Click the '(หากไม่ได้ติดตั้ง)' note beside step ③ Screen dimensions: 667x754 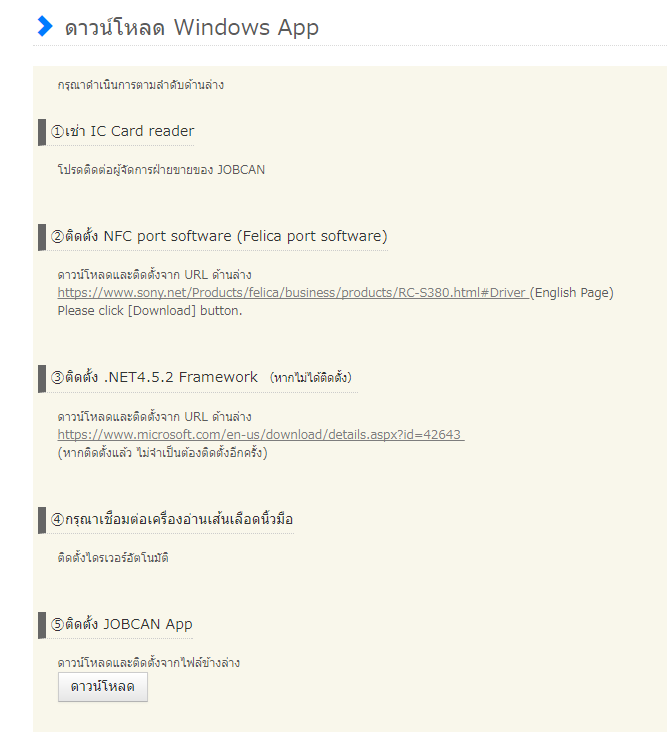click(310, 378)
